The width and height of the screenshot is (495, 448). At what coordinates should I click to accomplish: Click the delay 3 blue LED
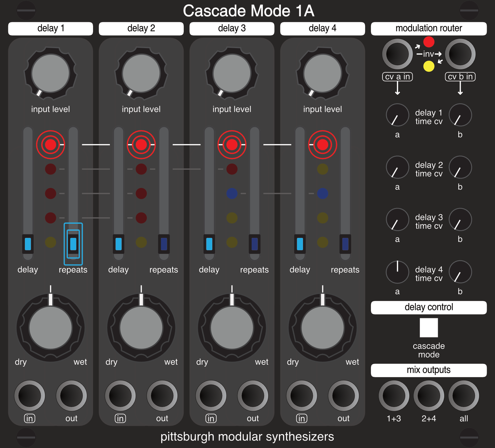tap(232, 193)
